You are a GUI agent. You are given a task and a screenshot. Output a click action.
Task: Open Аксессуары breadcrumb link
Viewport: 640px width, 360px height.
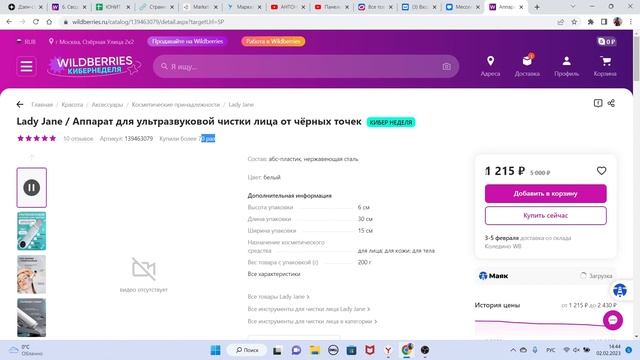[107, 104]
